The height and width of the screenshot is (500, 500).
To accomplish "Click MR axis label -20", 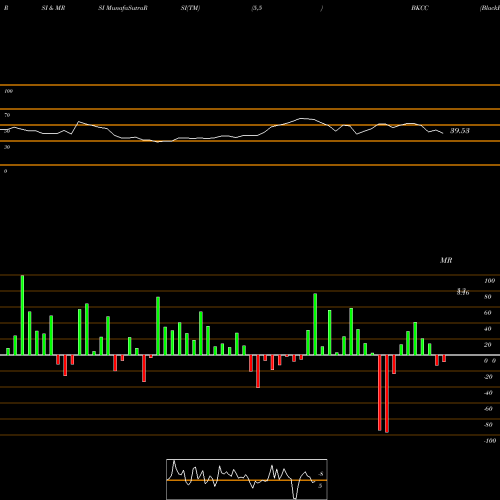I will coord(488,377).
